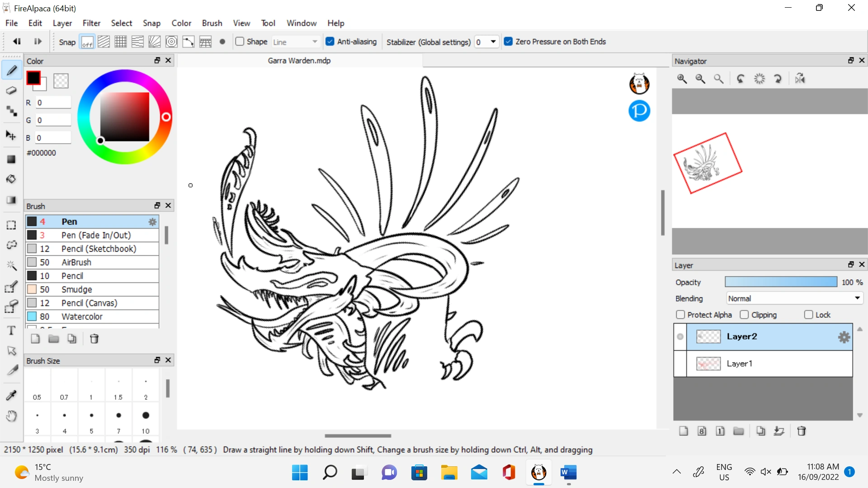Select the Magic Wand tool
Viewport: 868px width, 488px height.
(11, 266)
